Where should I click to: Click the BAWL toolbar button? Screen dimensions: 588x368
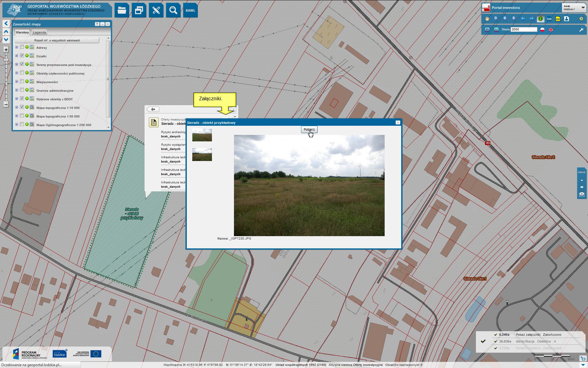coord(190,10)
